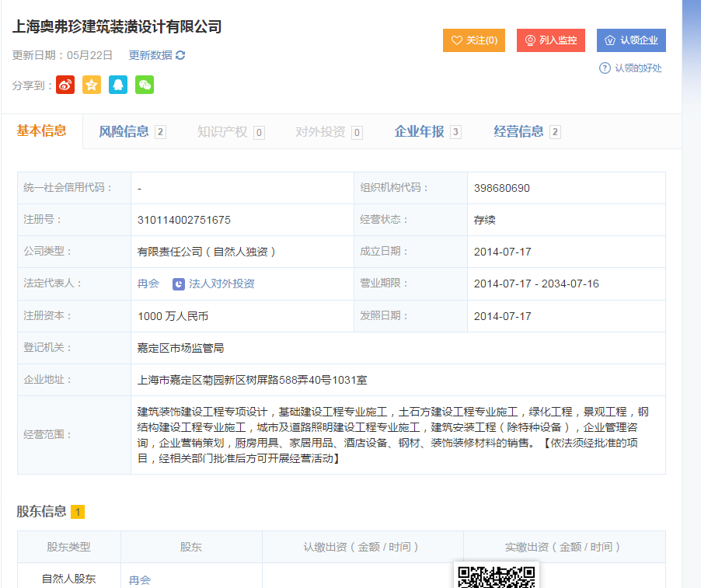Click shareholder 冉会 in 股东信息 table
The height and width of the screenshot is (588, 701).
pyautogui.click(x=140, y=579)
